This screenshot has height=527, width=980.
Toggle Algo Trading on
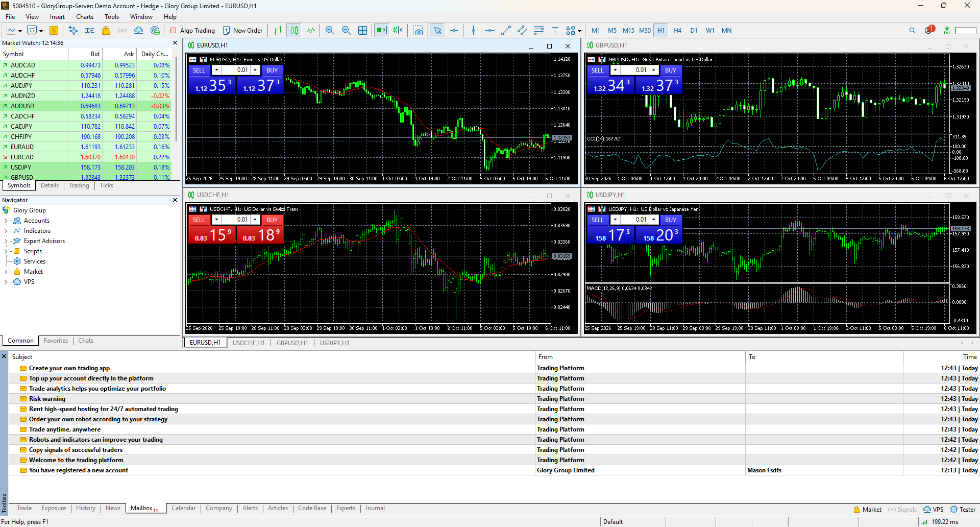[192, 31]
